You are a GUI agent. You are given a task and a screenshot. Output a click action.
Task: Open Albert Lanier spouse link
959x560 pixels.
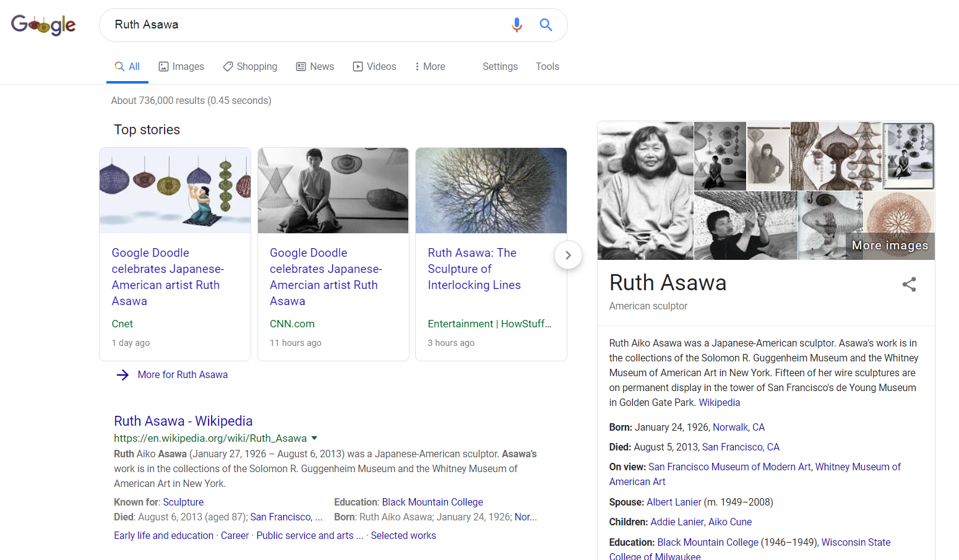click(674, 502)
